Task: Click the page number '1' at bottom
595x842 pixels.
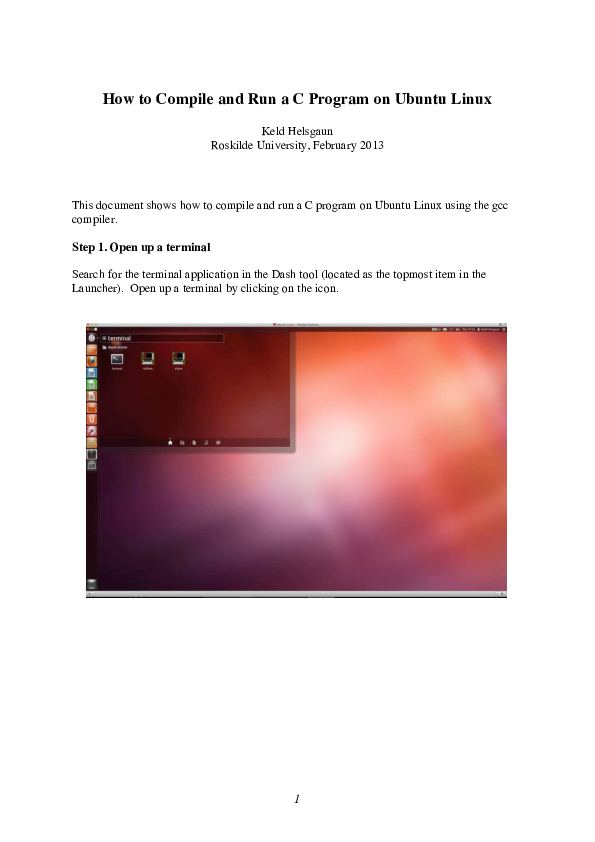Action: click(297, 799)
